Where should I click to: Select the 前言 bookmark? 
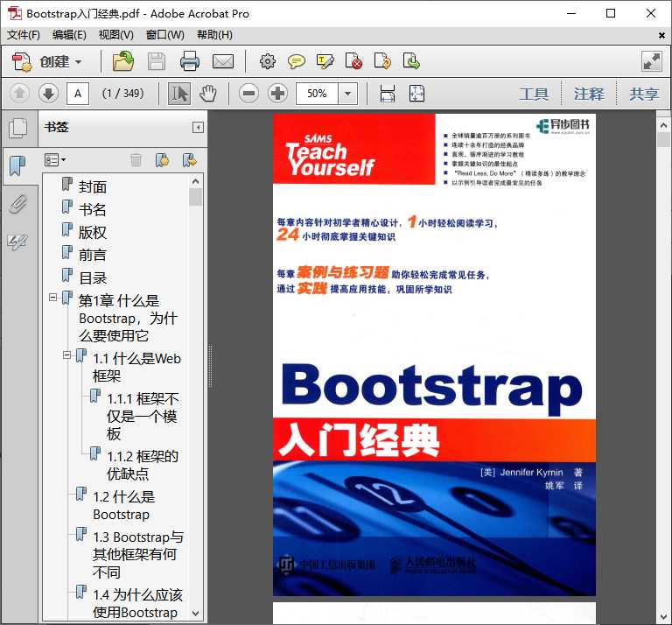point(93,256)
